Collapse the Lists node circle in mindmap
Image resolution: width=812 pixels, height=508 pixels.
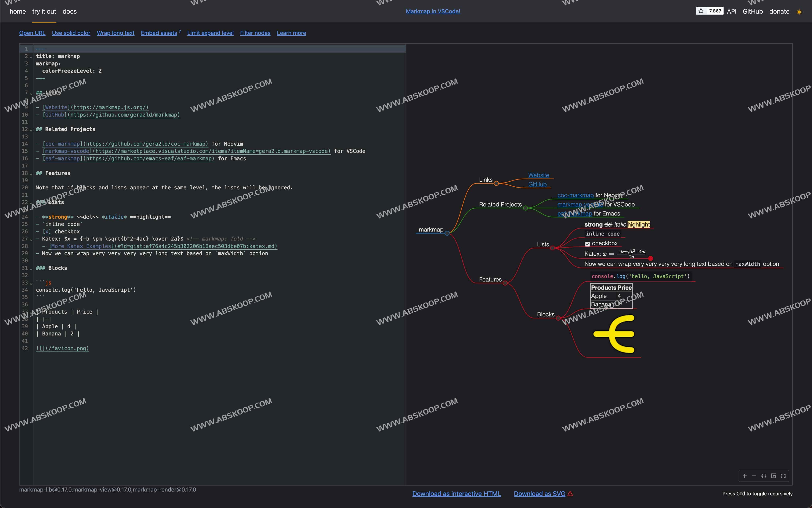553,248
